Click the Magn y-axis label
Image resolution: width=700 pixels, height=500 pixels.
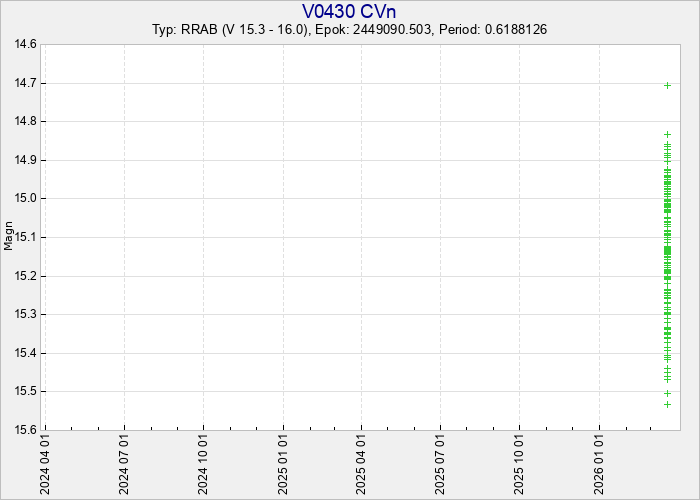[9, 237]
